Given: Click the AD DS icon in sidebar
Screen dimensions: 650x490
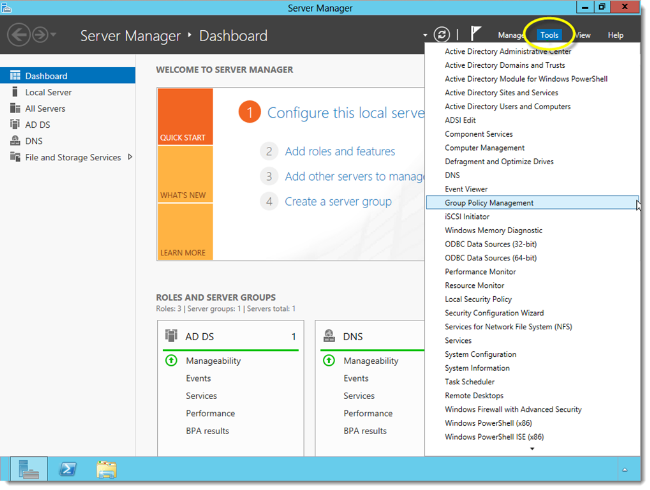Looking at the screenshot, I should pos(15,124).
